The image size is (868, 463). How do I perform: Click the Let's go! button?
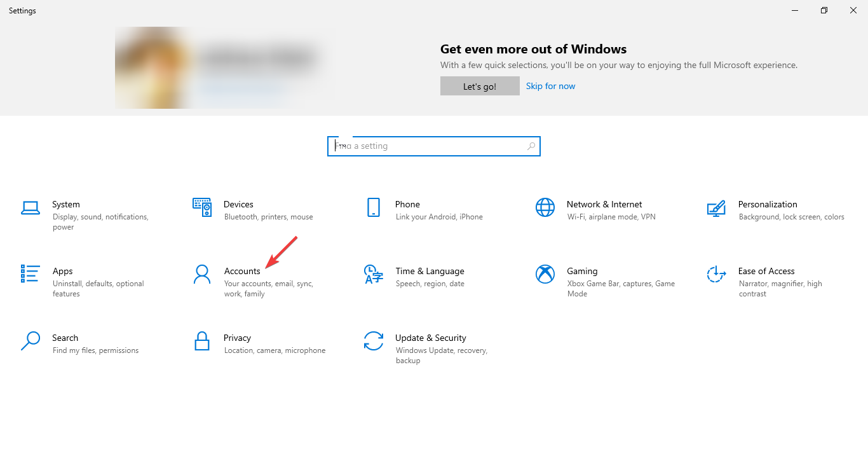coord(480,86)
